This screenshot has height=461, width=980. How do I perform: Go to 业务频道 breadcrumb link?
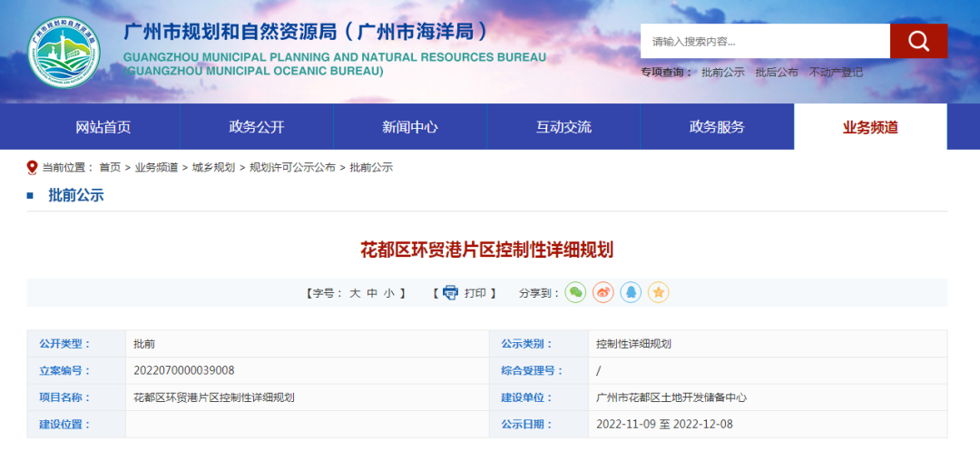[156, 167]
